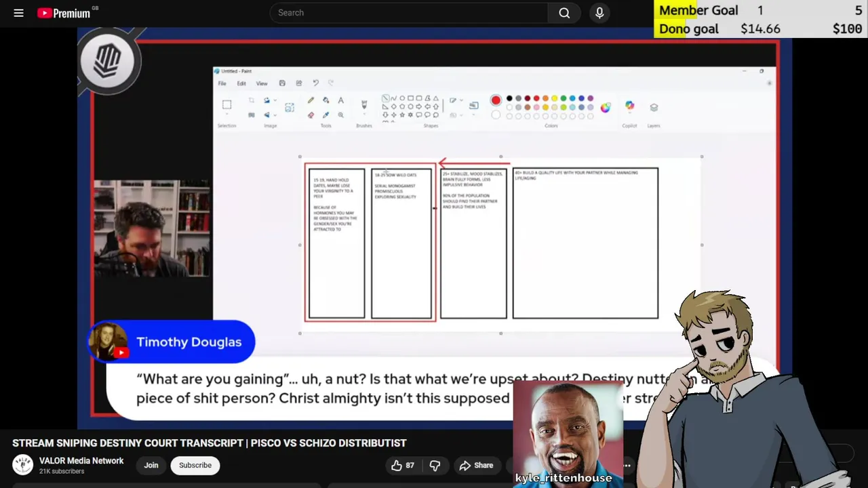Choose the yellow palette swatch
Screen dimensions: 868x488
tap(554, 98)
